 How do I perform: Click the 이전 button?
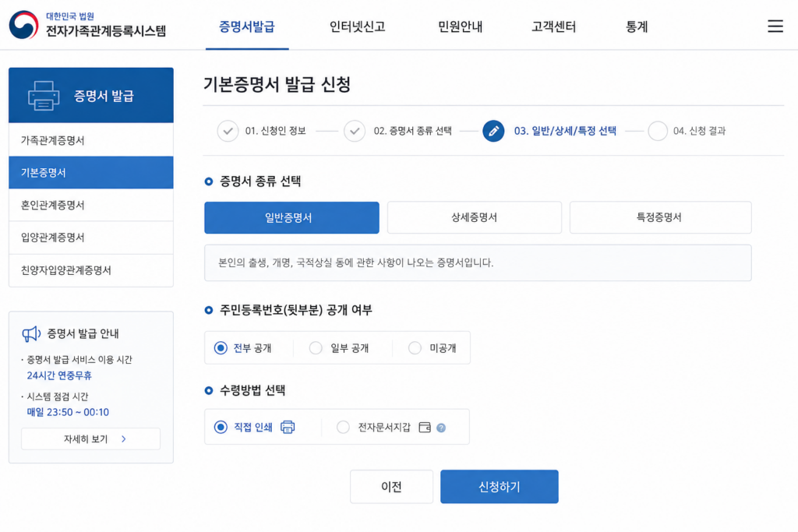[x=391, y=487]
